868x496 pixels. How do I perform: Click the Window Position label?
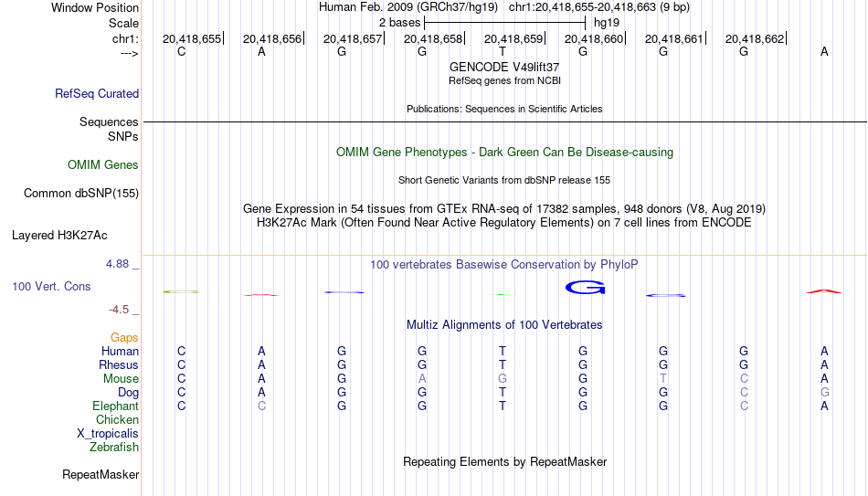(x=95, y=7)
